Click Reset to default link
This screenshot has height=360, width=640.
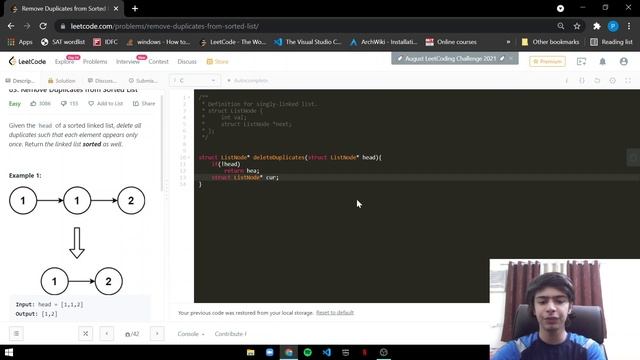tap(335, 313)
